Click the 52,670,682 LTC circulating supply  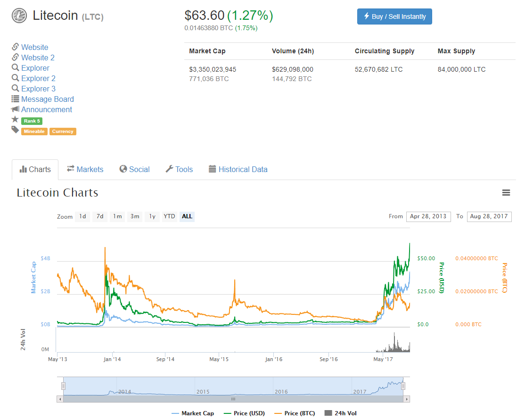tap(379, 69)
